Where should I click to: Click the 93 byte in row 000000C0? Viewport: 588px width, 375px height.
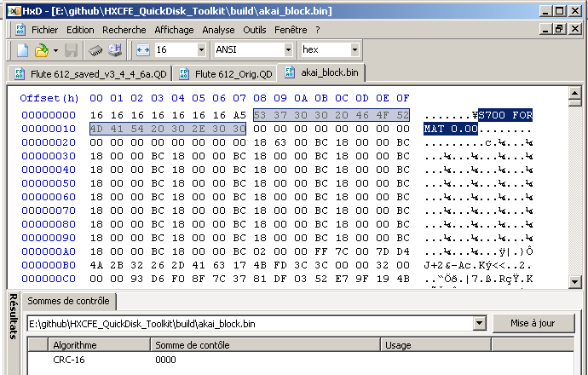click(x=137, y=279)
